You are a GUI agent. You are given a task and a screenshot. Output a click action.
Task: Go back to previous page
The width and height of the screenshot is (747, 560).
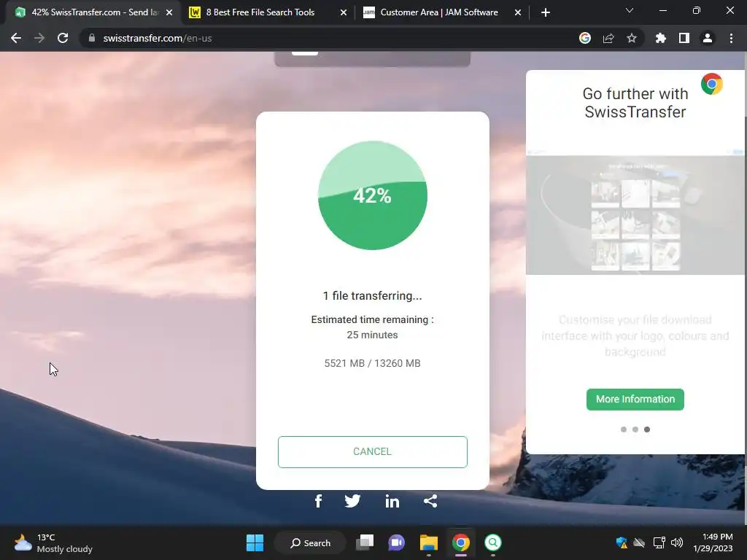point(16,38)
